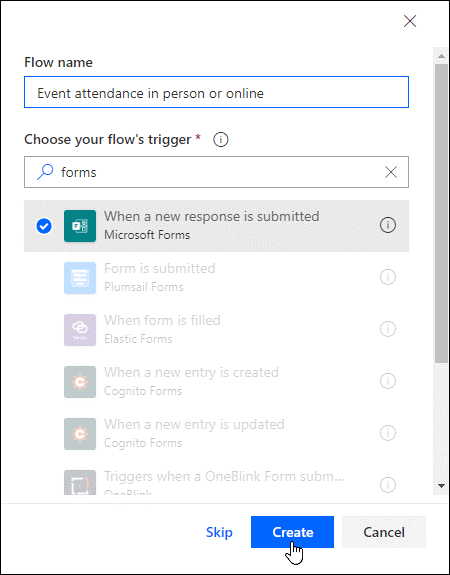
Task: Click the Elastic Forms connector icon
Action: (x=80, y=330)
